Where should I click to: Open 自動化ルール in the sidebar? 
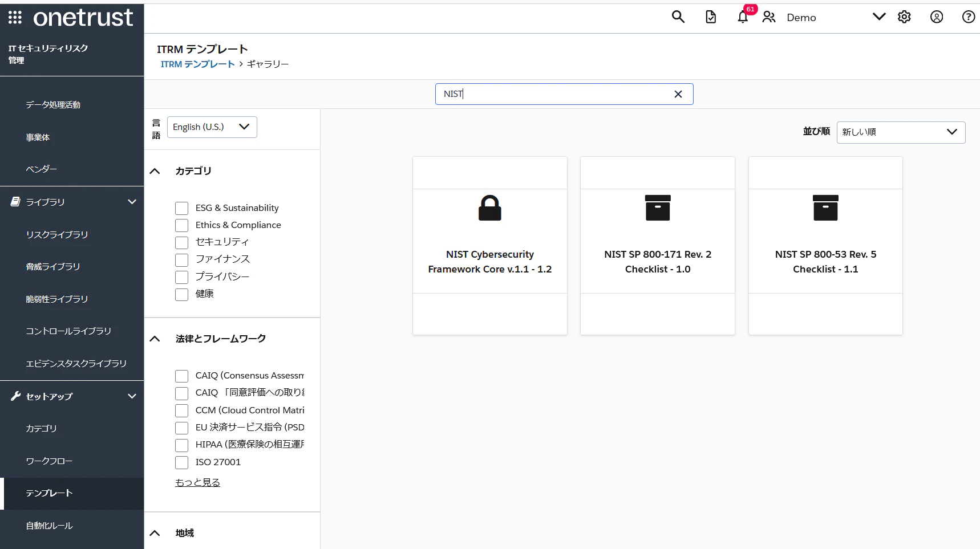pyautogui.click(x=49, y=526)
